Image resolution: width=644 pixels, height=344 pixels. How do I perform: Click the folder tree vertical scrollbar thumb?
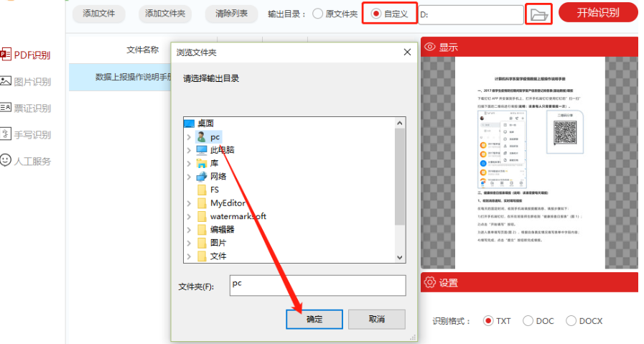coord(400,177)
